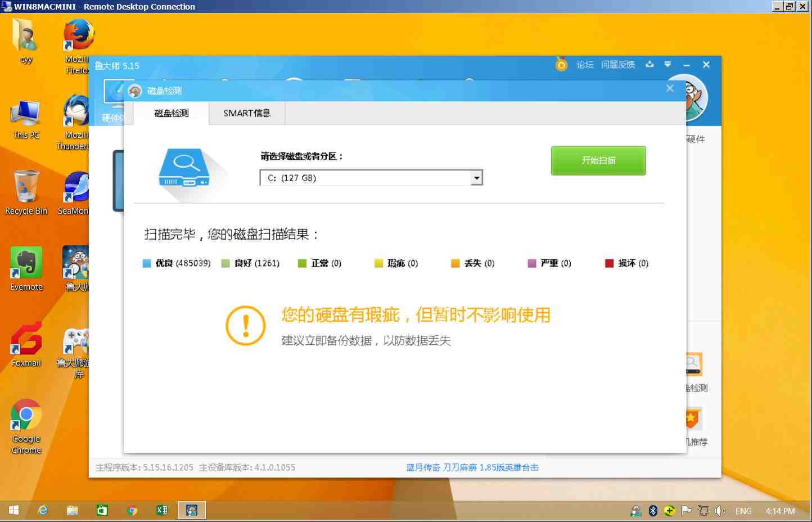Click the Action Center flag tray icon
This screenshot has width=812, height=522.
(x=686, y=511)
